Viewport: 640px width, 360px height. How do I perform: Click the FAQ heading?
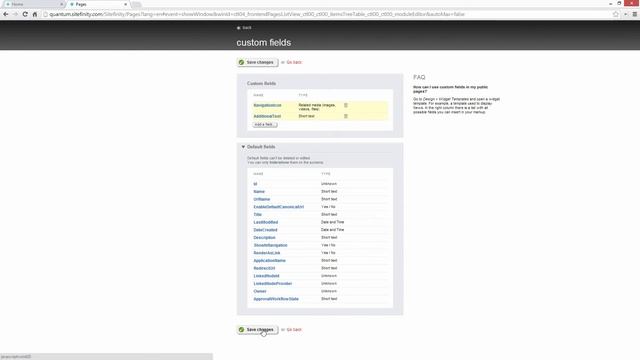419,77
